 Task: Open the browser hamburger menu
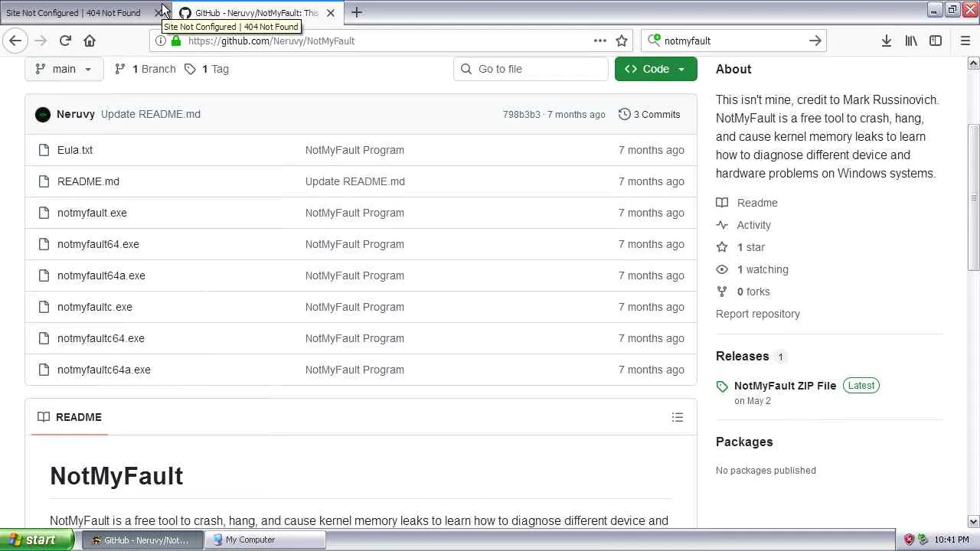pos(965,41)
